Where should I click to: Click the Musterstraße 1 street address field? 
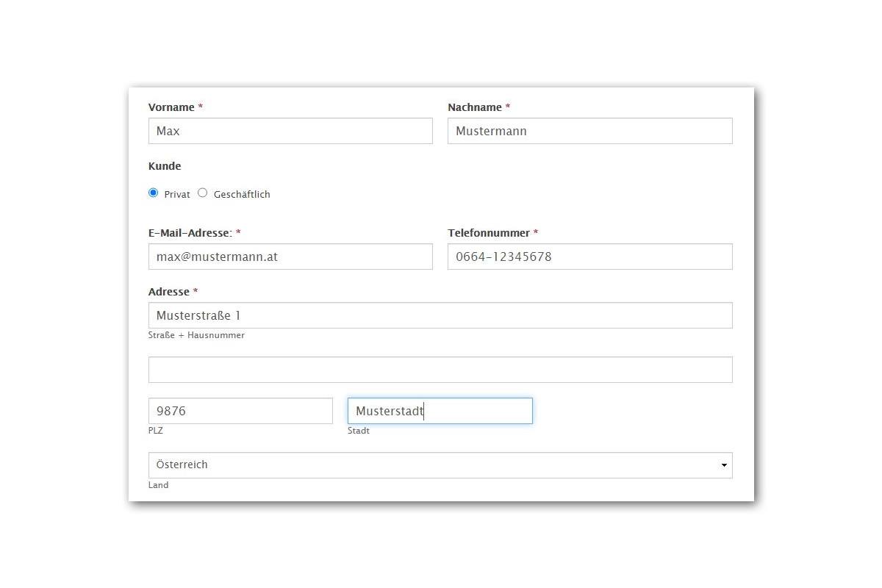pos(440,315)
